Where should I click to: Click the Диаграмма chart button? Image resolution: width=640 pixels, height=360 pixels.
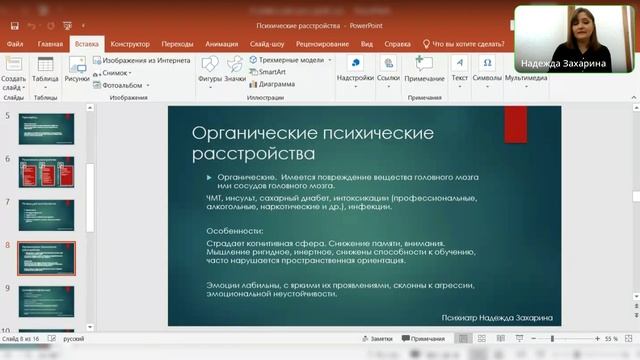272,84
